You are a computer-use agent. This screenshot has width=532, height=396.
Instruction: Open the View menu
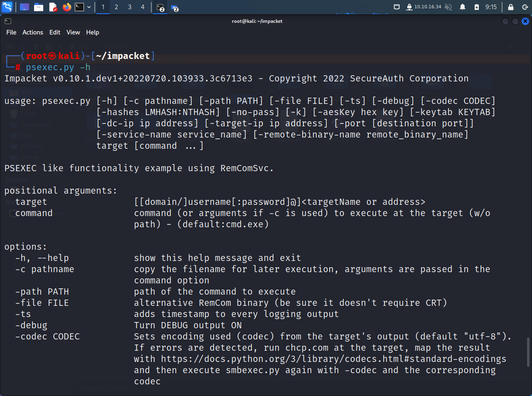click(x=73, y=32)
